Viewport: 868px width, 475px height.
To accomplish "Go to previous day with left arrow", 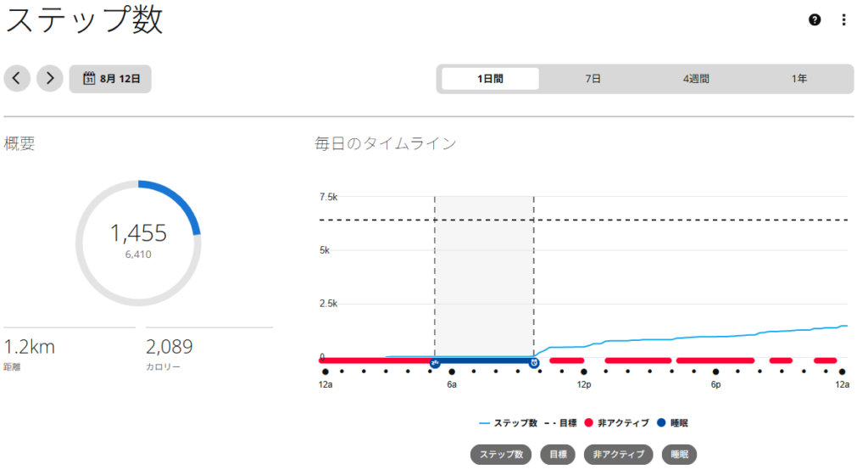I will (17, 78).
